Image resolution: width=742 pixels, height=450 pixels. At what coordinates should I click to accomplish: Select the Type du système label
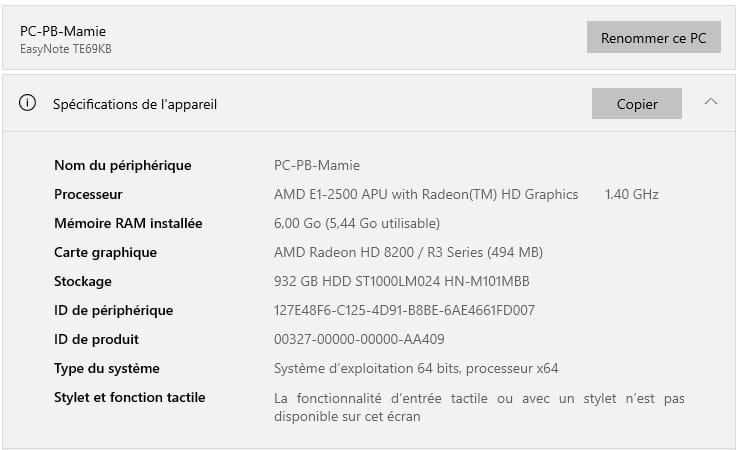(x=107, y=368)
